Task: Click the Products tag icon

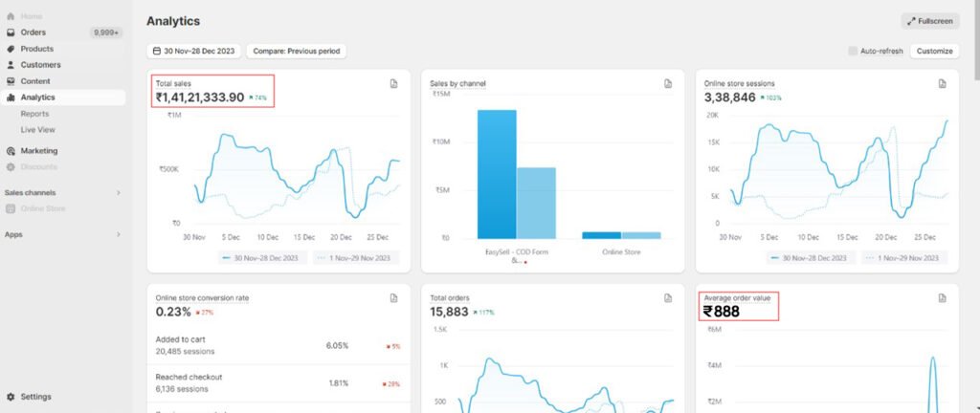Action: (x=11, y=49)
